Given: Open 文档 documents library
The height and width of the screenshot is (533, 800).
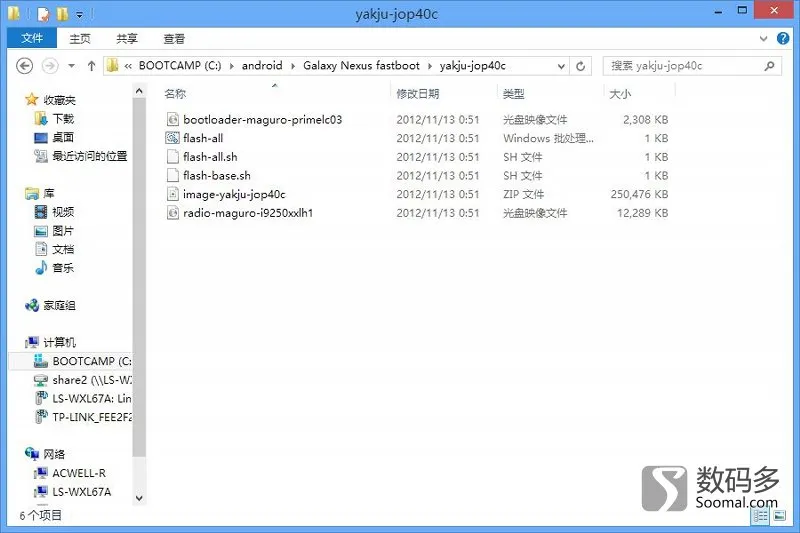Looking at the screenshot, I should point(63,249).
